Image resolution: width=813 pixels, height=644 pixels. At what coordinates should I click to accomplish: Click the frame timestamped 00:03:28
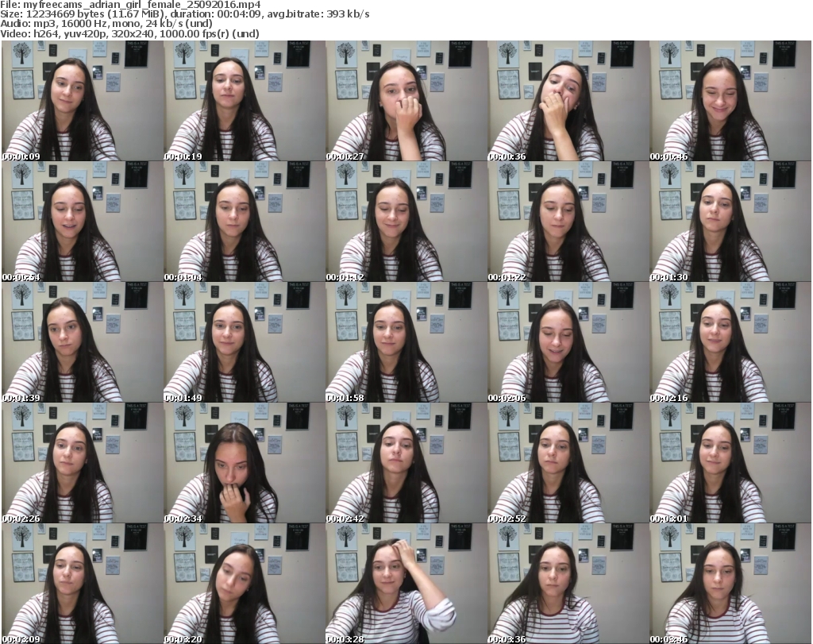point(406,584)
